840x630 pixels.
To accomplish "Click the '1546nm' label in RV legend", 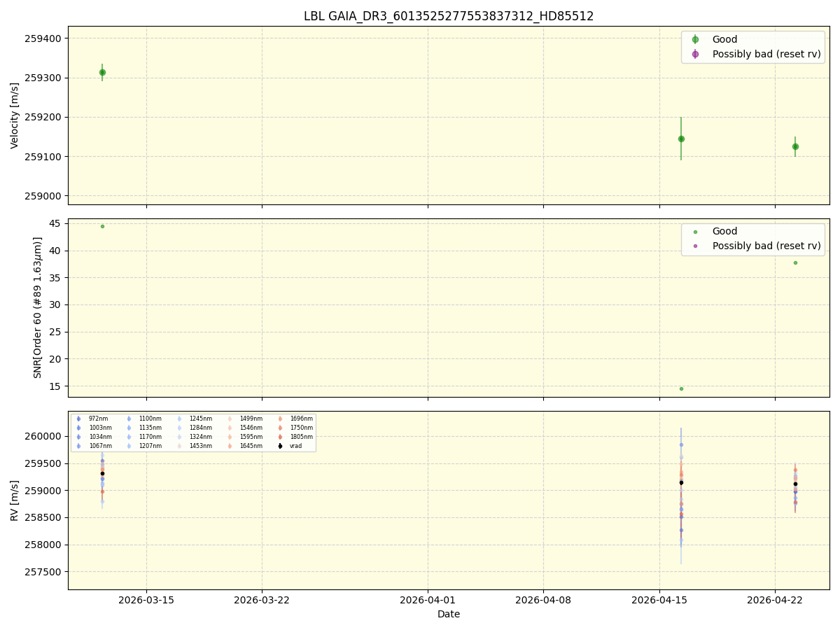I will pyautogui.click(x=251, y=428).
